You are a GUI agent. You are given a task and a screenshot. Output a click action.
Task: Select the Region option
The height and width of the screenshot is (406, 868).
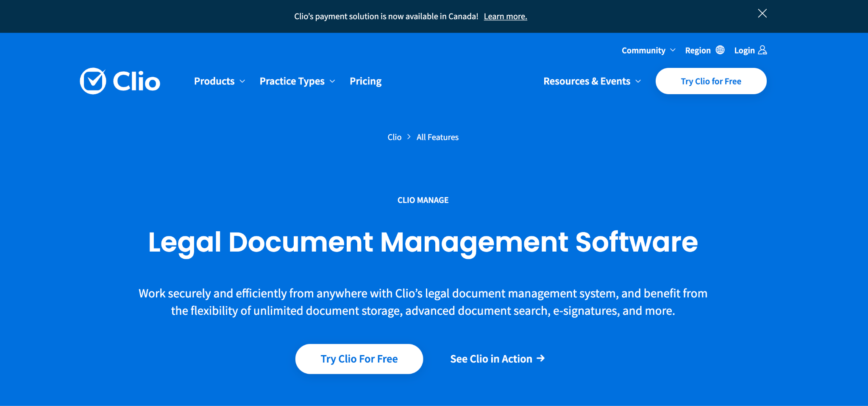click(x=698, y=50)
